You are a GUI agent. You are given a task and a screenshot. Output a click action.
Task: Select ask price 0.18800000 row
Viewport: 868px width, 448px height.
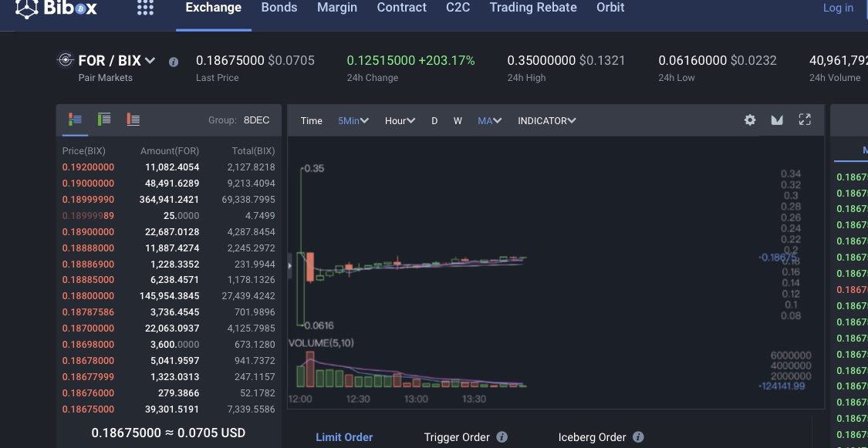pyautogui.click(x=168, y=296)
